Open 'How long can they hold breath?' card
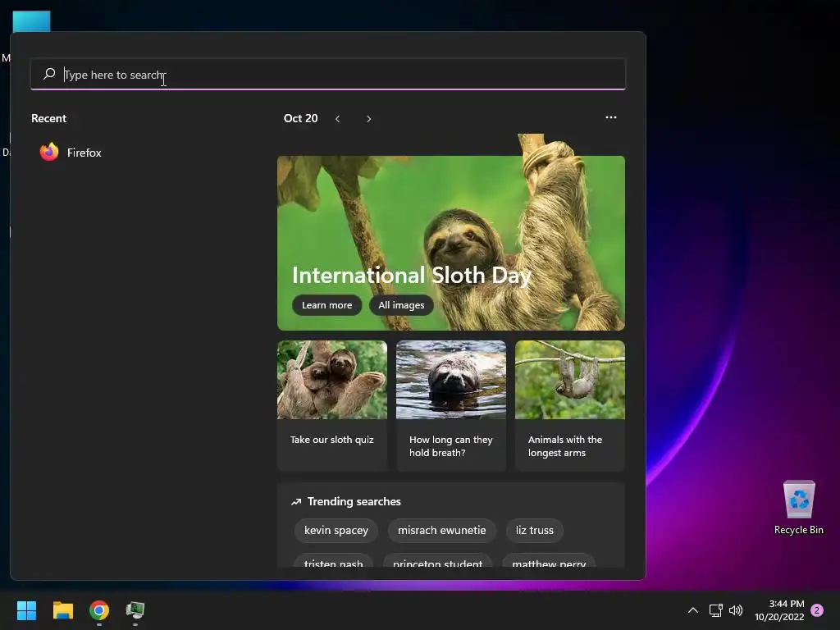 pos(451,405)
